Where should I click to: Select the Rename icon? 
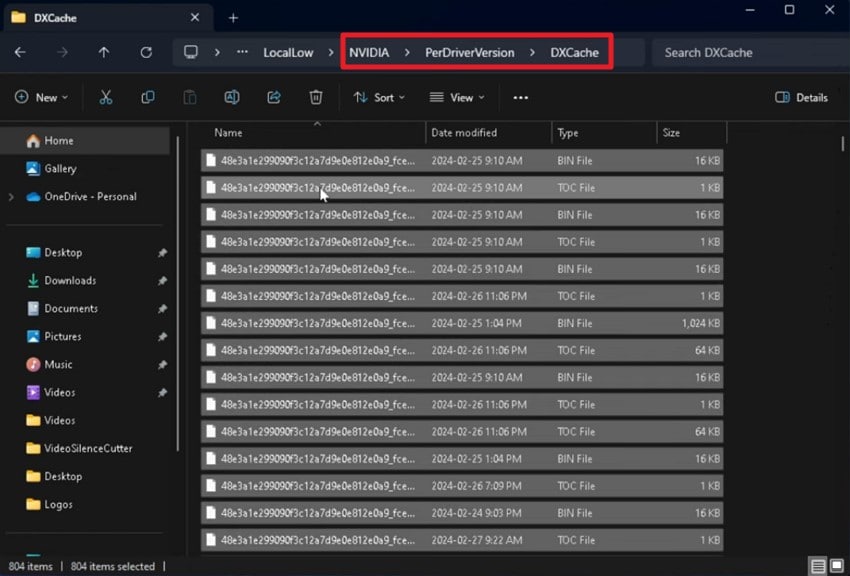click(231, 97)
